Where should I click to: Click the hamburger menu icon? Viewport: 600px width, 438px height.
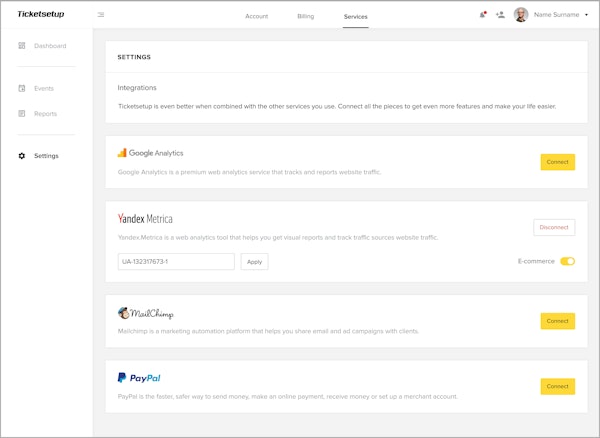(101, 15)
